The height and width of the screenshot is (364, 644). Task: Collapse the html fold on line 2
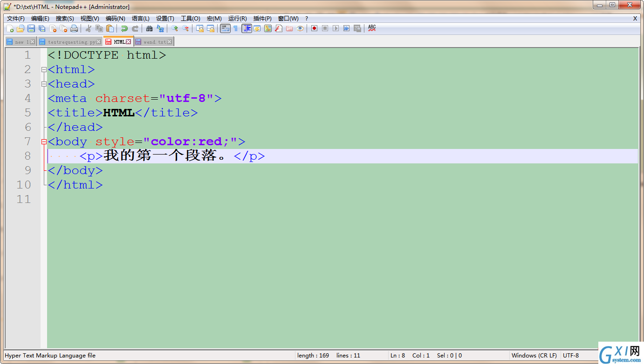coord(44,70)
